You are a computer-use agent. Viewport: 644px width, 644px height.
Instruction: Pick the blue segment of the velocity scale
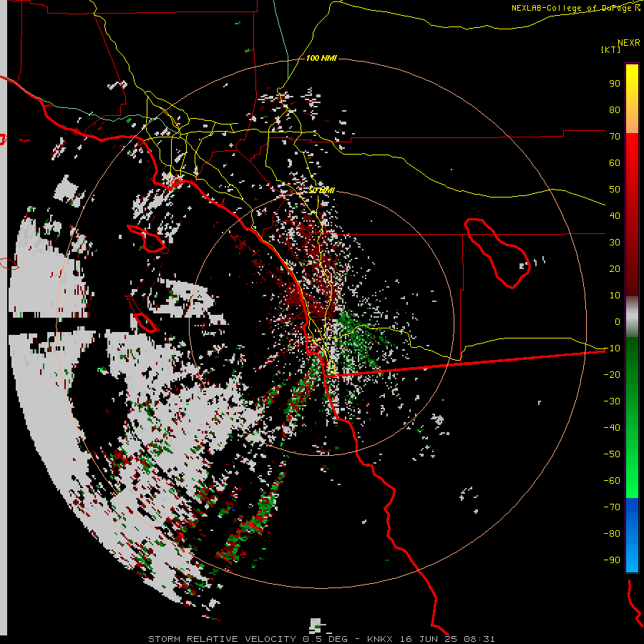(632, 535)
